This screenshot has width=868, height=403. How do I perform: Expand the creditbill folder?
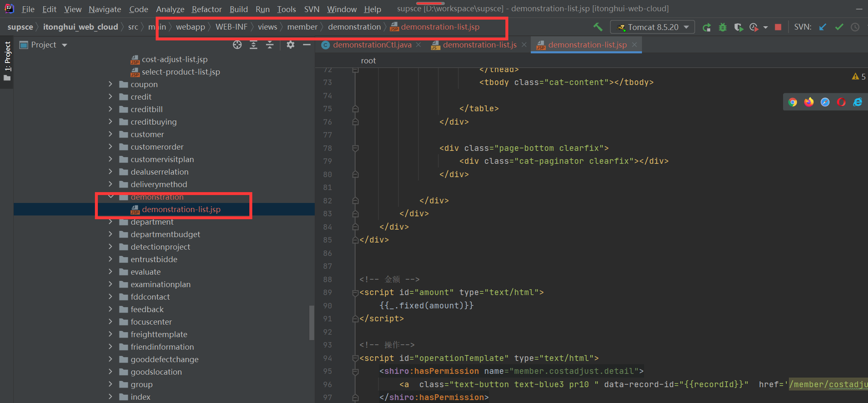pos(110,109)
